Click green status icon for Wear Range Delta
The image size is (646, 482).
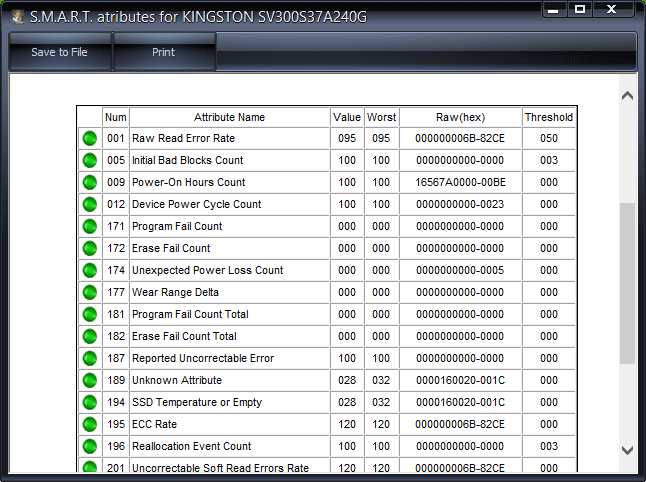coord(90,292)
